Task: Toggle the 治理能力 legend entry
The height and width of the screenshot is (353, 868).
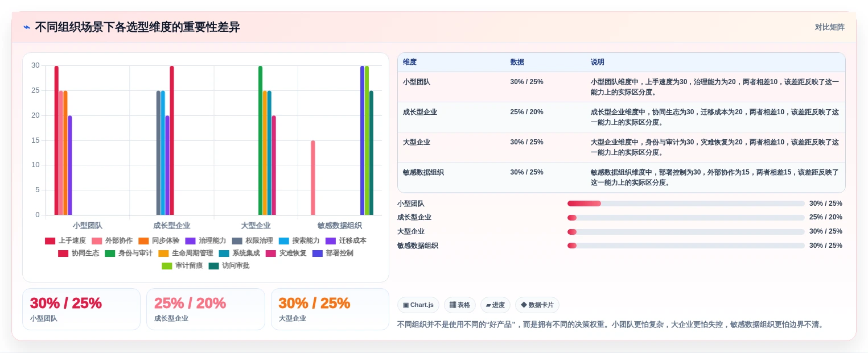Action: coord(205,240)
